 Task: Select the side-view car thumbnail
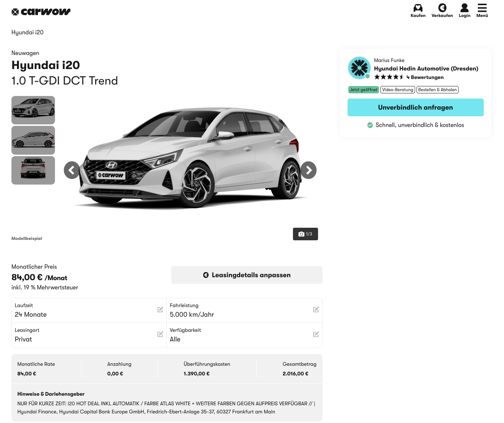click(33, 140)
